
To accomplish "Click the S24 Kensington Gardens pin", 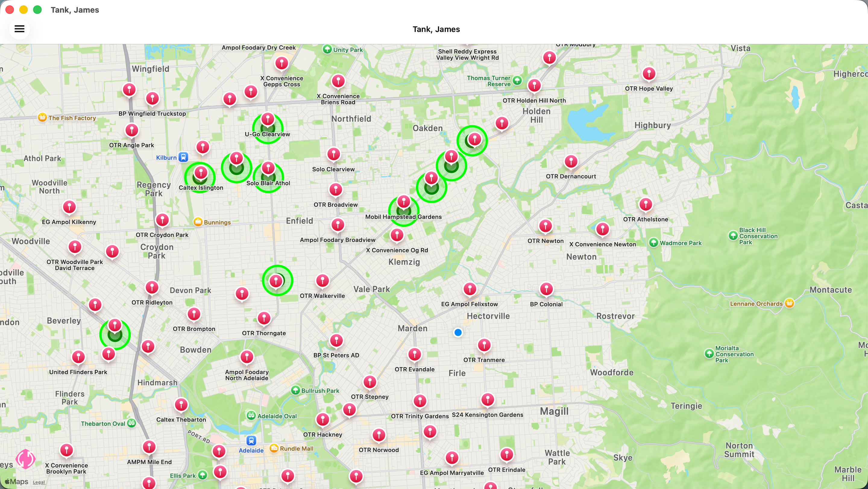I will pos(488,400).
